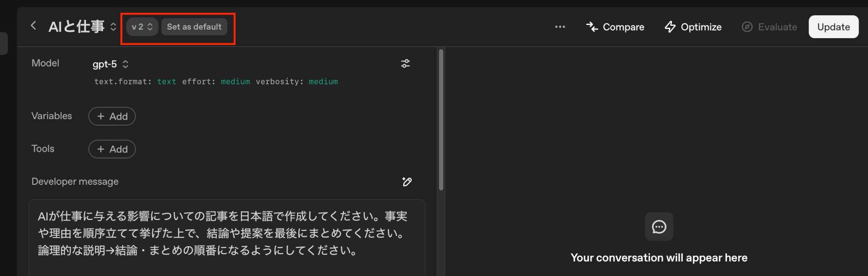Click the Developer message magic pen icon
Image resolution: width=868 pixels, height=276 pixels.
(406, 182)
